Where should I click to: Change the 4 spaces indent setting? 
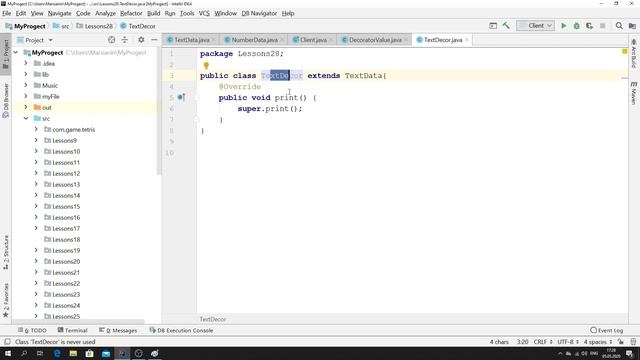(x=598, y=342)
